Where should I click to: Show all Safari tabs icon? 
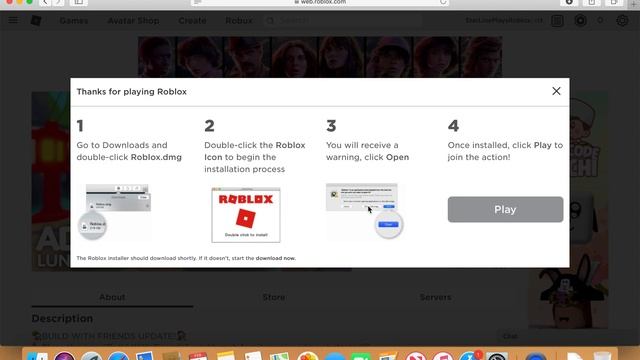tap(614, 2)
